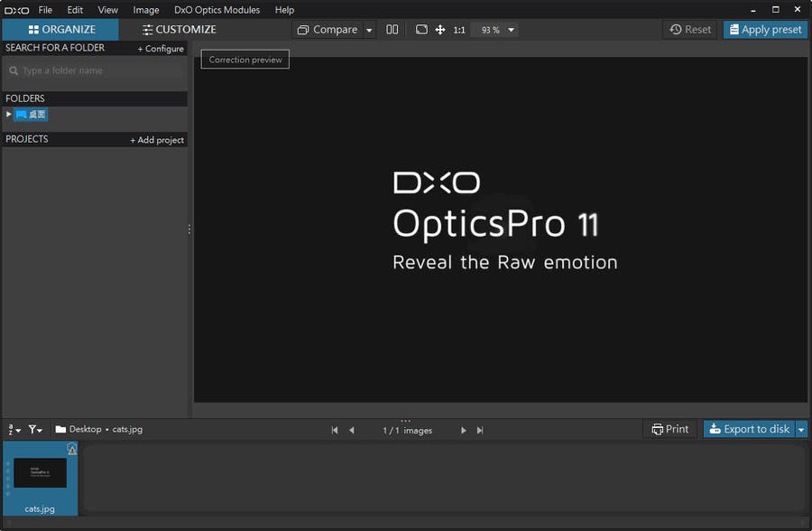Jump to the first image

[x=335, y=431]
